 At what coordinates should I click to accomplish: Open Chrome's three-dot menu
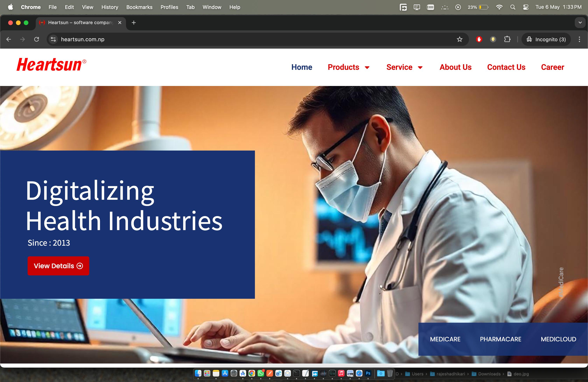[579, 39]
